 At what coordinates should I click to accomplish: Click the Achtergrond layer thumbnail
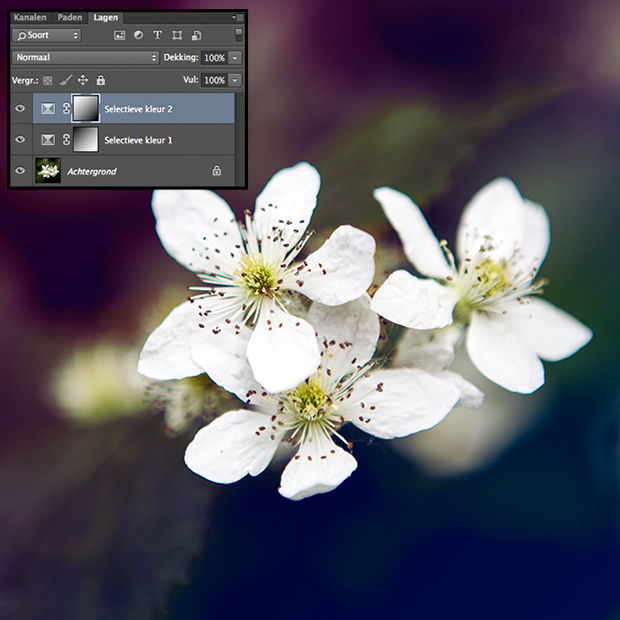[48, 170]
